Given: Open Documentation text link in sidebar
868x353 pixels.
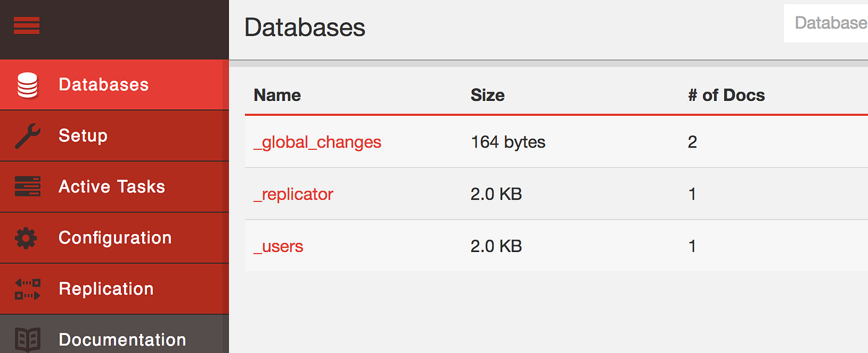Looking at the screenshot, I should coord(122,339).
